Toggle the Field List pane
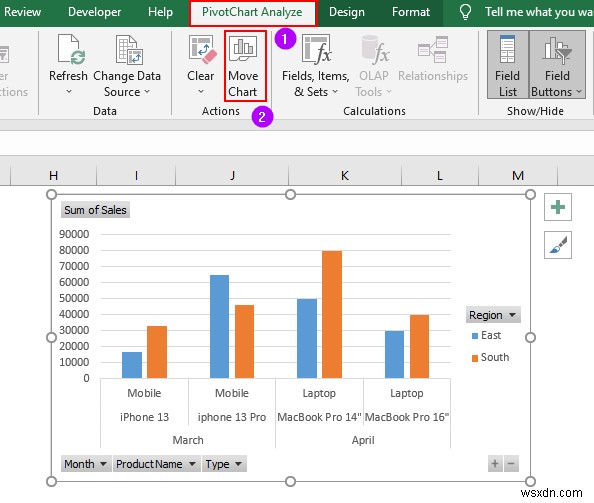Screen dimensions: 594x503 tap(507, 65)
